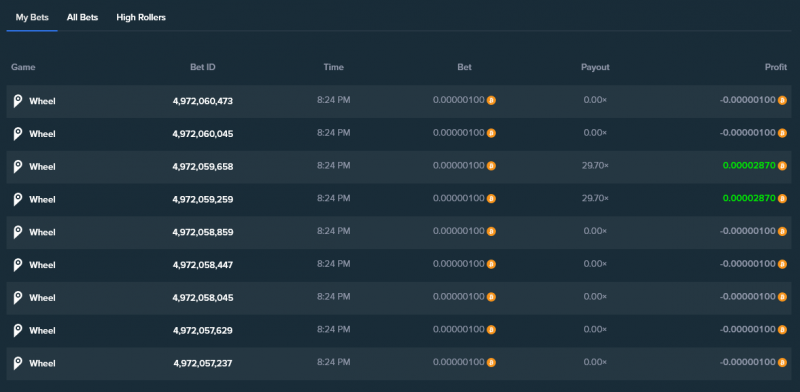The width and height of the screenshot is (800, 392).
Task: Open bet ID 4,972,058,859
Action: coord(203,232)
